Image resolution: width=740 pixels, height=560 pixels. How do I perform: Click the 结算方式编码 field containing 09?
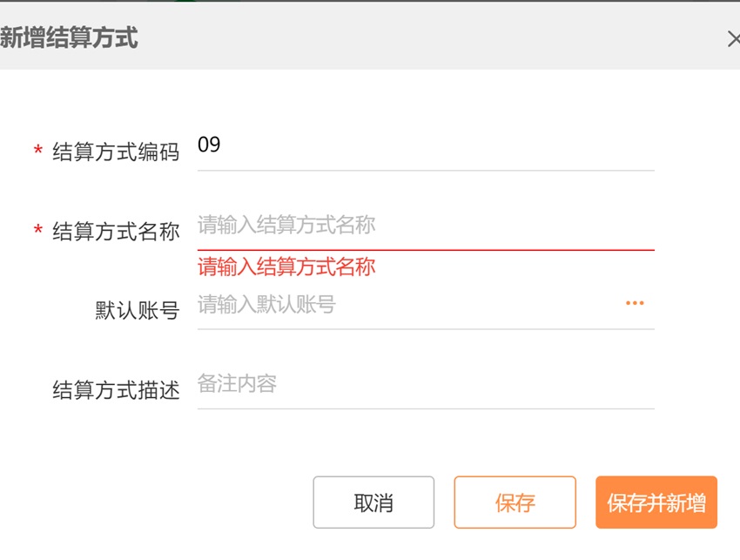[425, 145]
